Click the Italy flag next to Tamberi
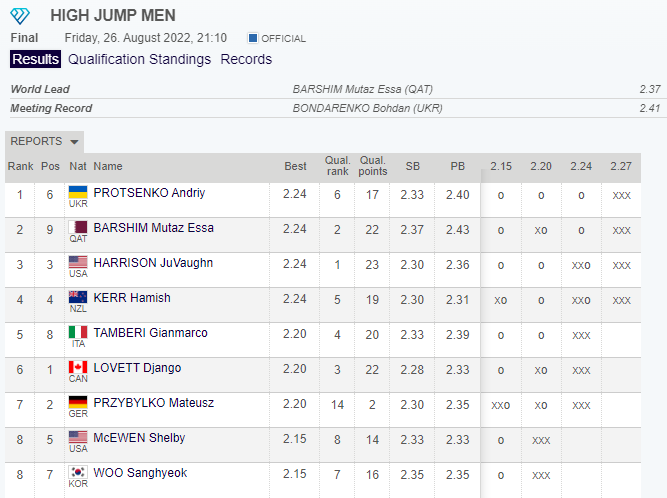This screenshot has width=667, height=498. click(x=77, y=332)
